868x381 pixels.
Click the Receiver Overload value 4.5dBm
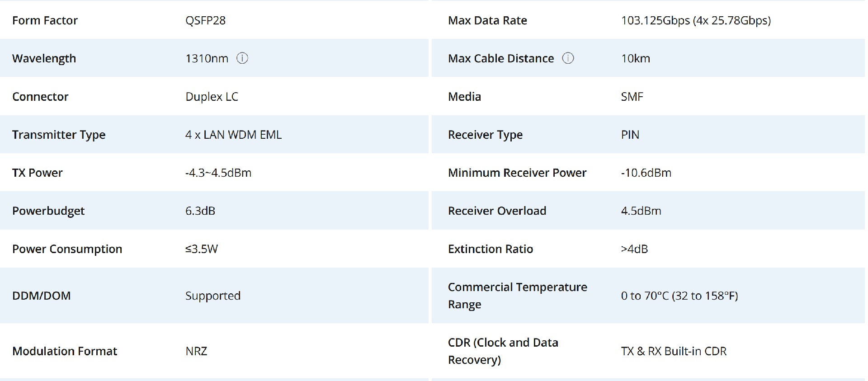tap(641, 211)
